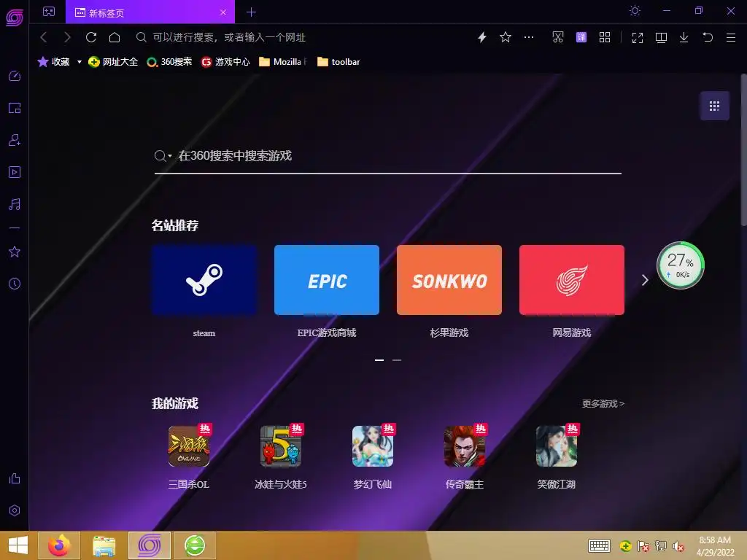Click the lightning speed mode icon
The width and height of the screenshot is (747, 560).
pos(482,37)
